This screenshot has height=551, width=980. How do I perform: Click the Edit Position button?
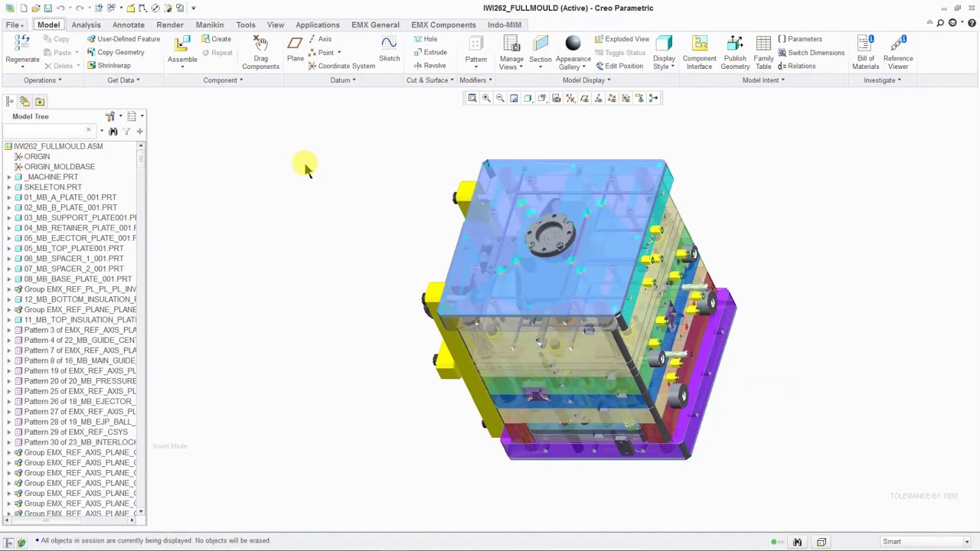[619, 66]
